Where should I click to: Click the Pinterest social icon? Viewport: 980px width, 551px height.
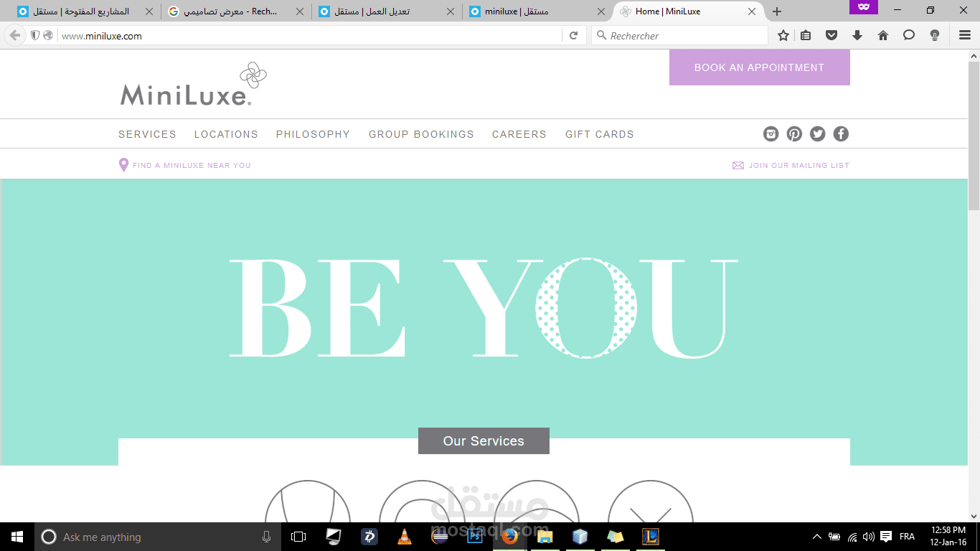point(793,133)
